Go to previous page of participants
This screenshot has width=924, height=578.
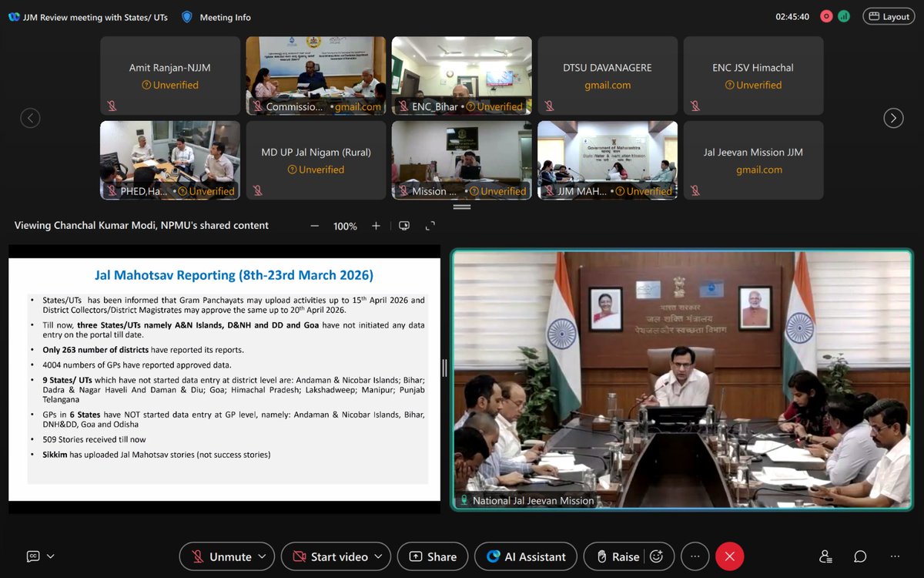30,118
